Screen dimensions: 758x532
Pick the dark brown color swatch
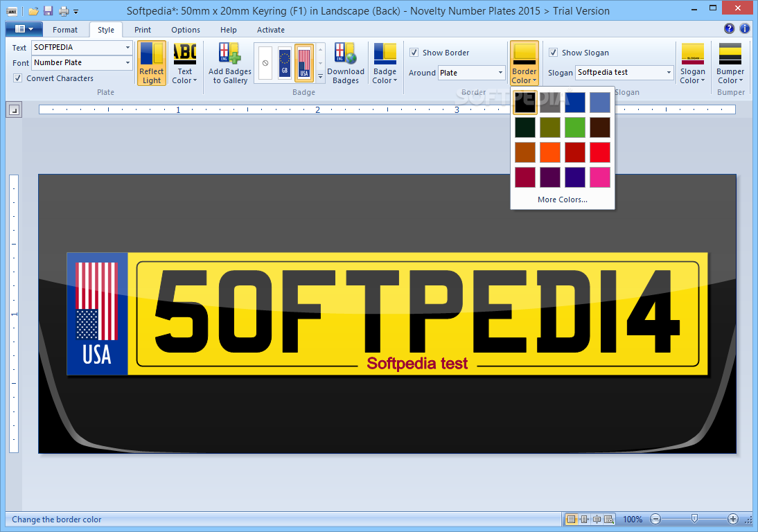(x=600, y=127)
